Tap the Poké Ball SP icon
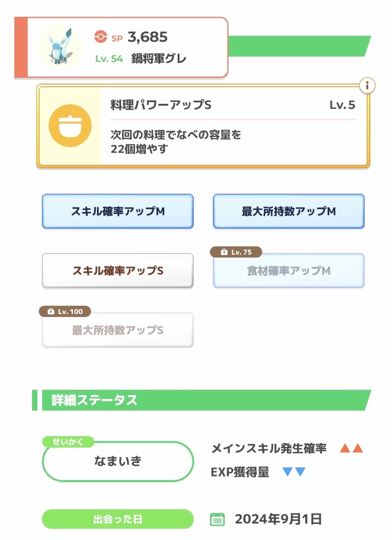392x540 pixels. pyautogui.click(x=101, y=37)
